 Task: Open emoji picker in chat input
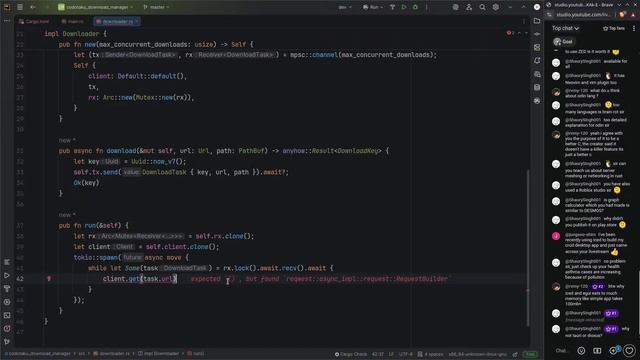click(x=581, y=351)
